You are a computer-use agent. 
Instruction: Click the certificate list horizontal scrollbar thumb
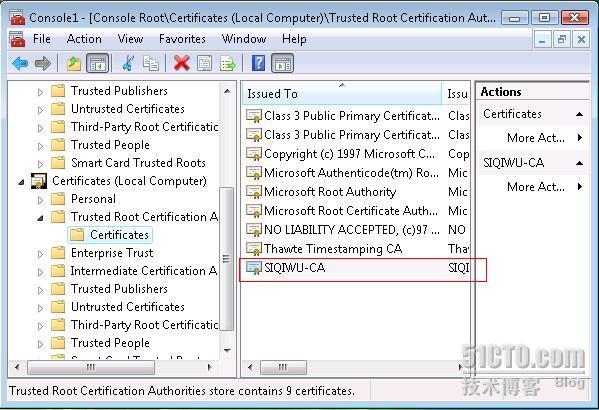[x=283, y=368]
